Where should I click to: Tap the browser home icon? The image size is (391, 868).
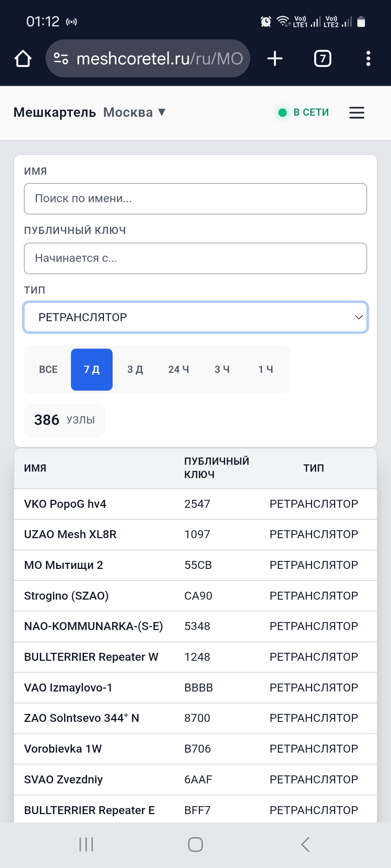(x=23, y=59)
